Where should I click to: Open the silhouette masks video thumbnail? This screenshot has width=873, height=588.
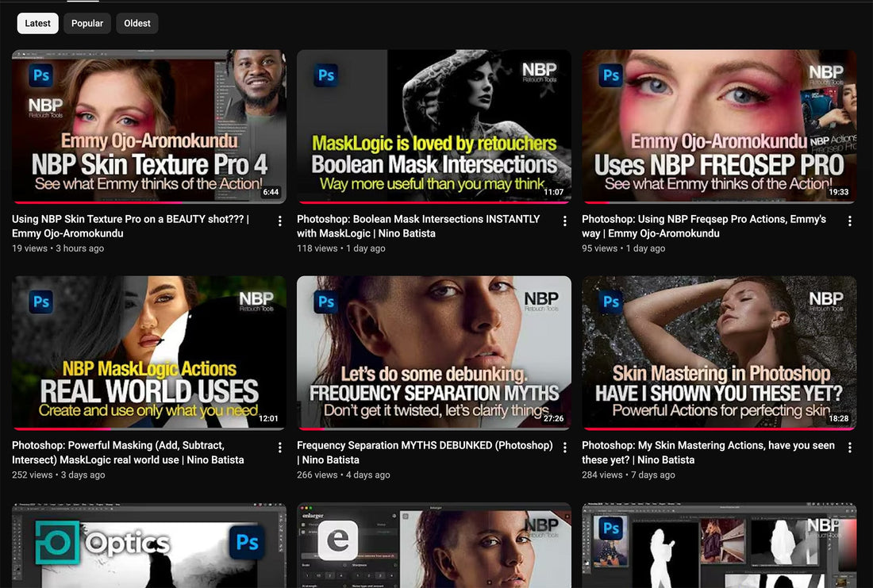[719, 545]
